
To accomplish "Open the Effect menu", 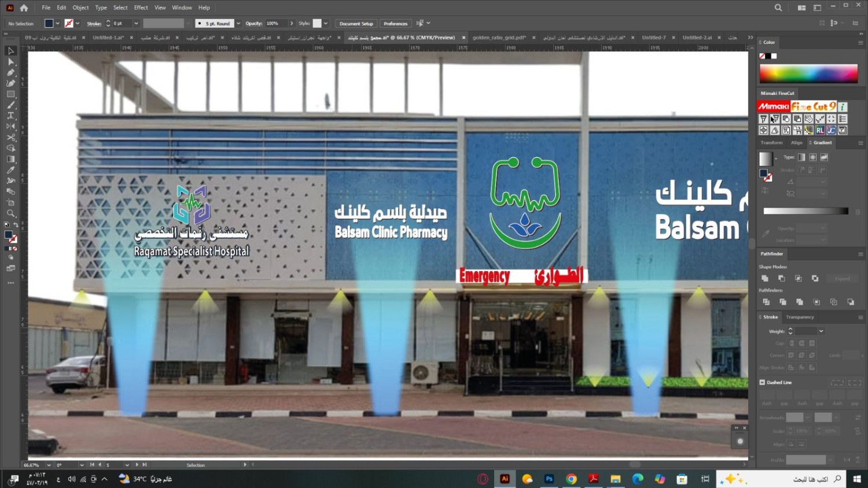I will 141,8.
